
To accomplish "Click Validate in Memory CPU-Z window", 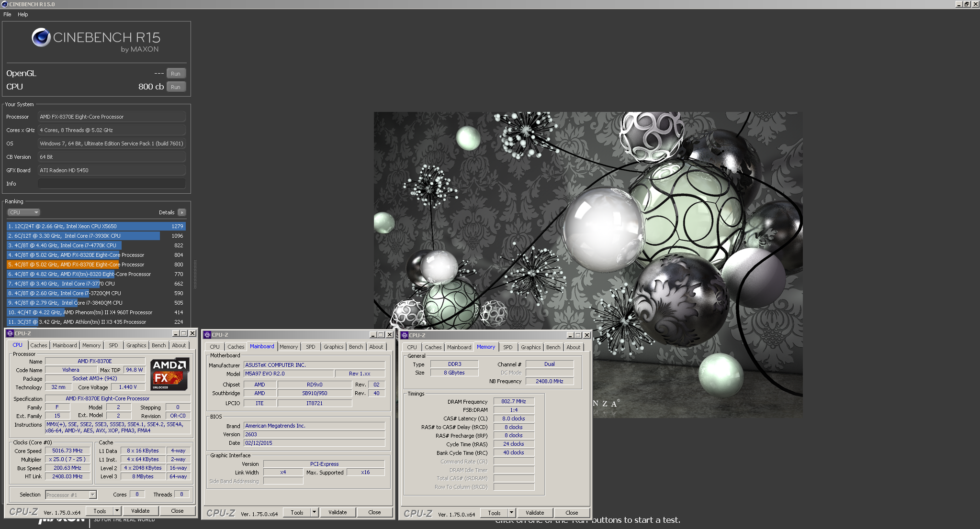I will (535, 513).
